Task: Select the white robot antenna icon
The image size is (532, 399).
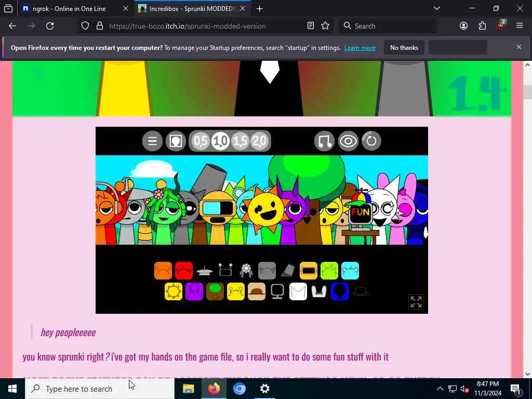Action: tap(225, 271)
